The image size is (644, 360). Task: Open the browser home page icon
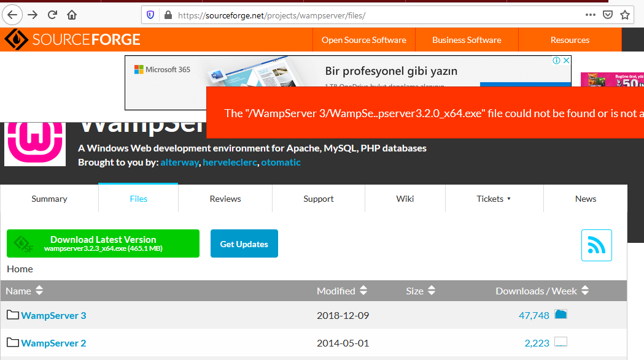[x=72, y=15]
